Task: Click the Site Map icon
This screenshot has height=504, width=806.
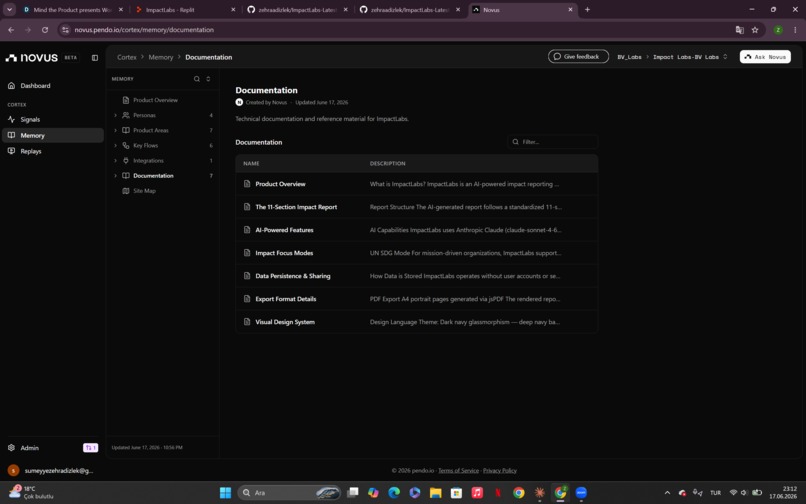Action: pos(126,191)
